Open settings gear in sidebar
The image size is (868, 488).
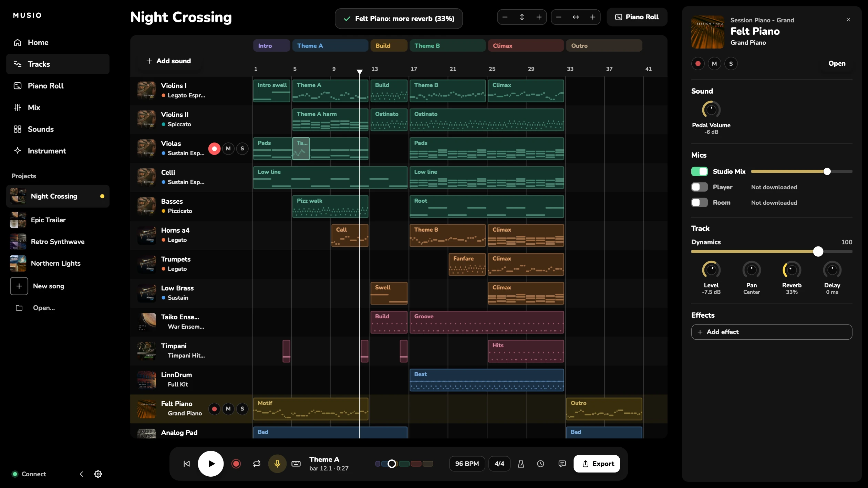tap(98, 474)
